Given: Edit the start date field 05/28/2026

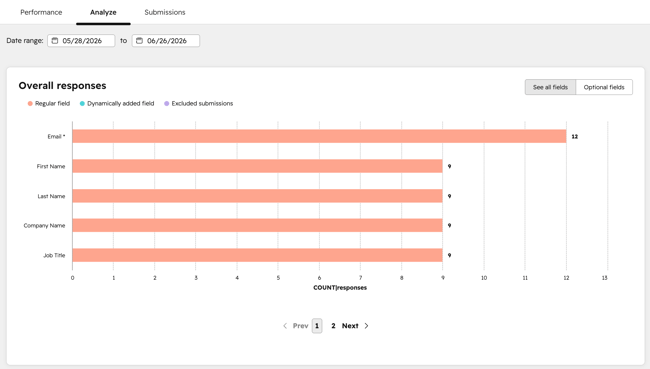Looking at the screenshot, I should coord(81,41).
